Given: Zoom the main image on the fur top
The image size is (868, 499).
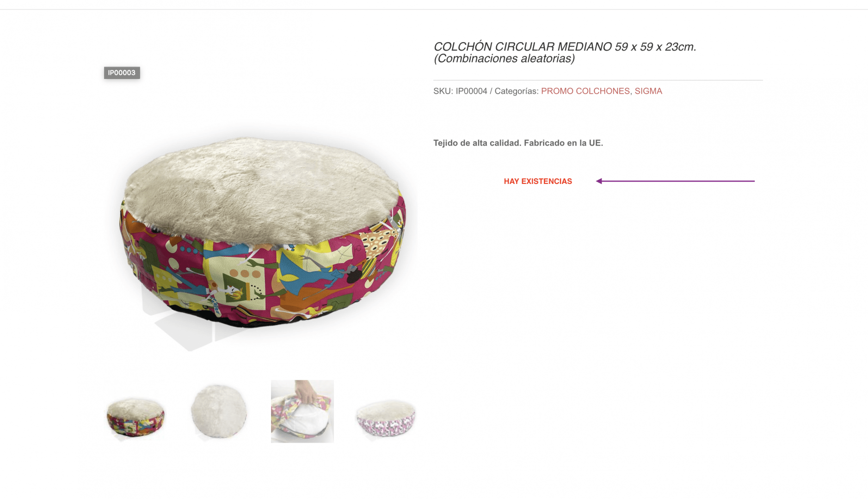Looking at the screenshot, I should coord(261,187).
